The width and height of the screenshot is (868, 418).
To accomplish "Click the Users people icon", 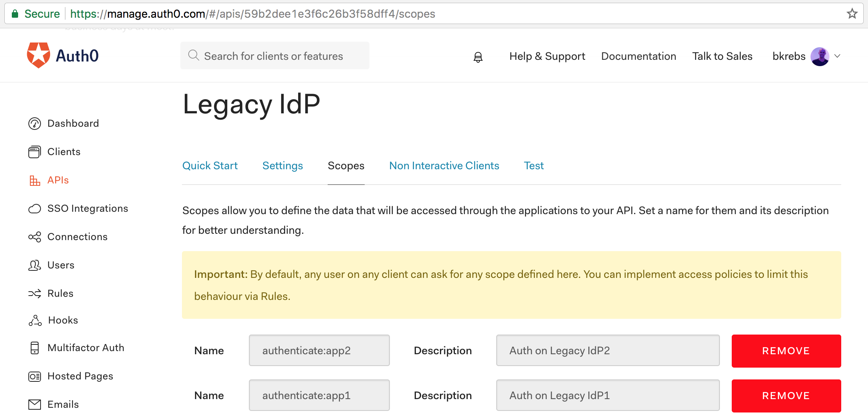I will click(35, 265).
